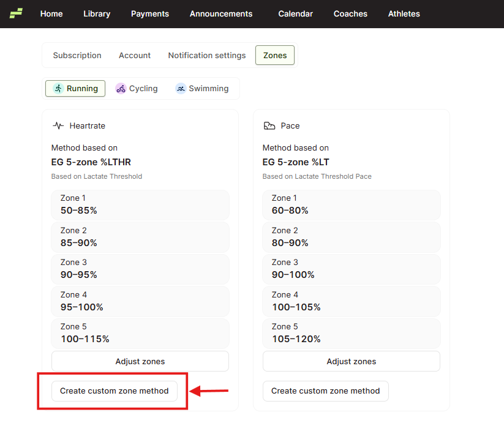Open Notification settings tab
Image resolution: width=504 pixels, height=445 pixels.
207,55
